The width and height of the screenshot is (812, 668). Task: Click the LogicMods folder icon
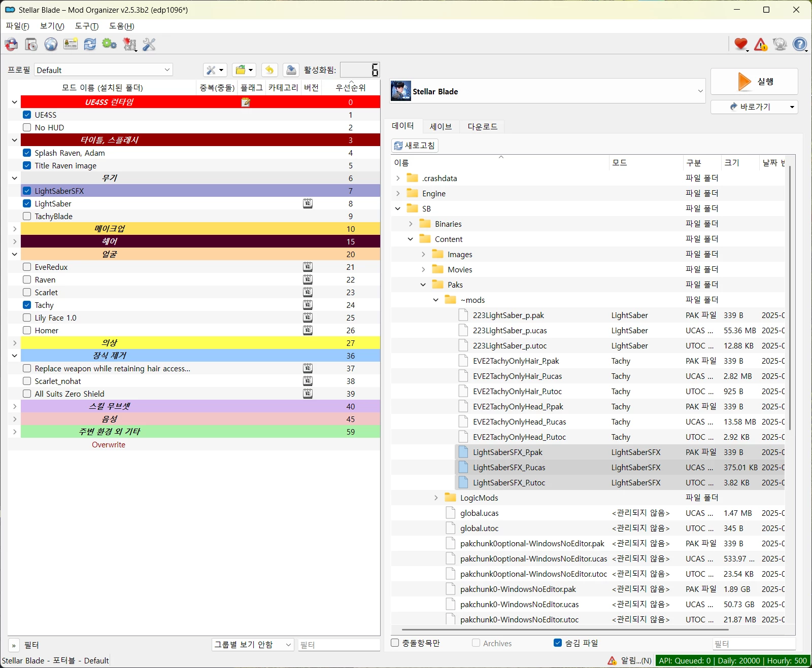click(450, 498)
